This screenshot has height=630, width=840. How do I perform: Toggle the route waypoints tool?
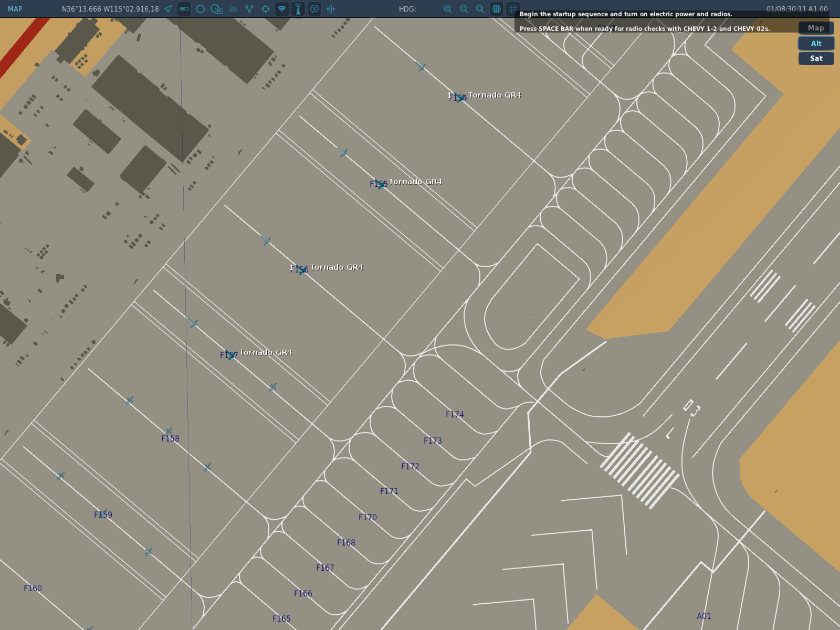pyautogui.click(x=249, y=9)
